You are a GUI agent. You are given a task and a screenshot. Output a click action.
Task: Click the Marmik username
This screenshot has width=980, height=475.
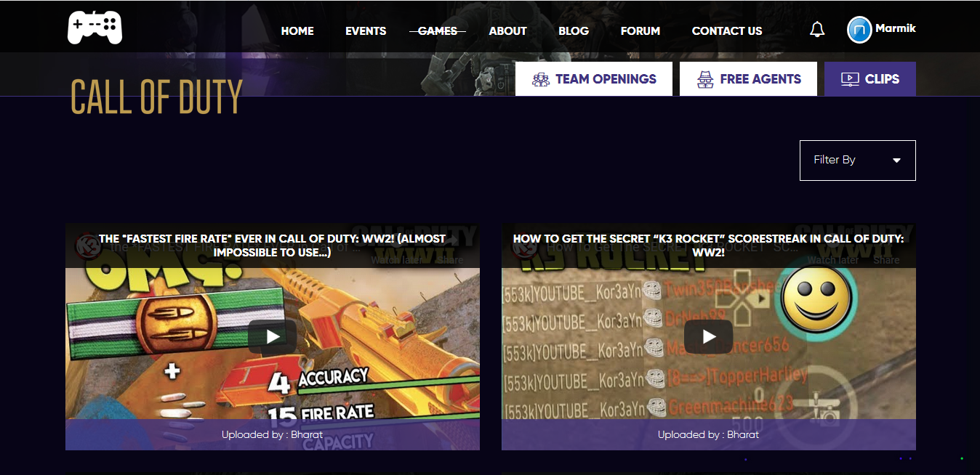point(895,28)
